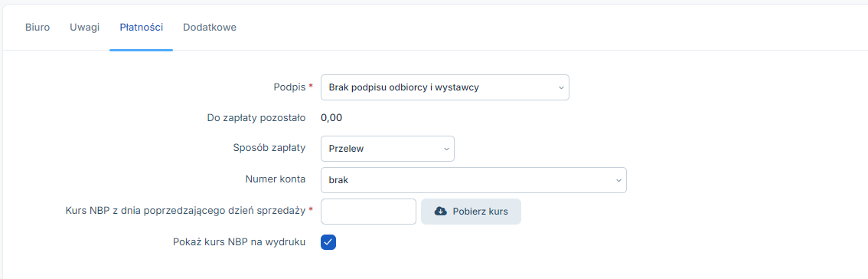This screenshot has height=279, width=868.
Task: Open the Podpis dropdown showing Brak podpisu
Action: [x=445, y=87]
